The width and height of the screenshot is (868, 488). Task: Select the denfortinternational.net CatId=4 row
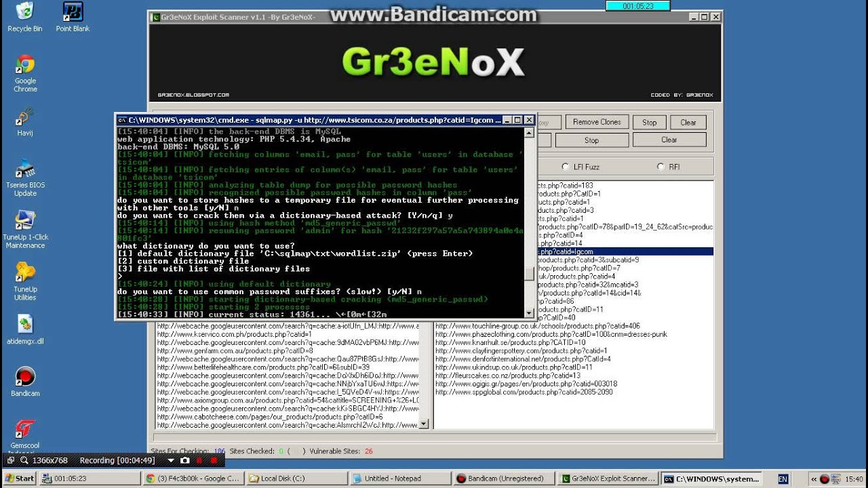pyautogui.click(x=523, y=359)
